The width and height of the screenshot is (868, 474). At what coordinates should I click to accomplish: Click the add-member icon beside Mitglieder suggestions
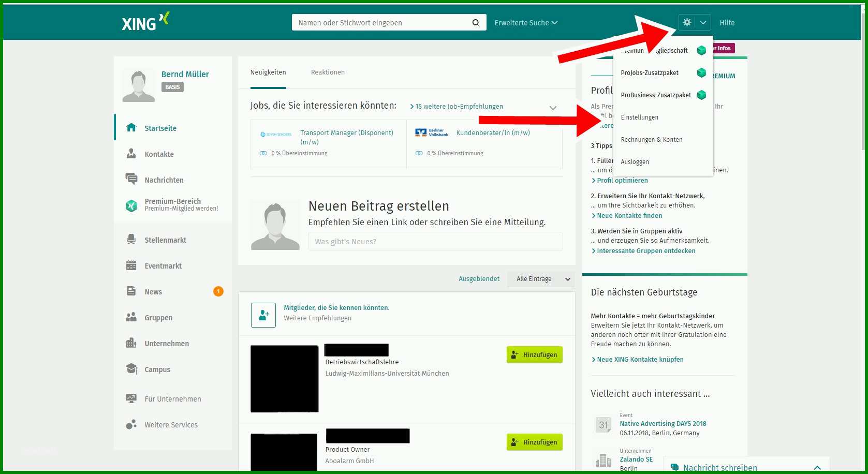[263, 315]
